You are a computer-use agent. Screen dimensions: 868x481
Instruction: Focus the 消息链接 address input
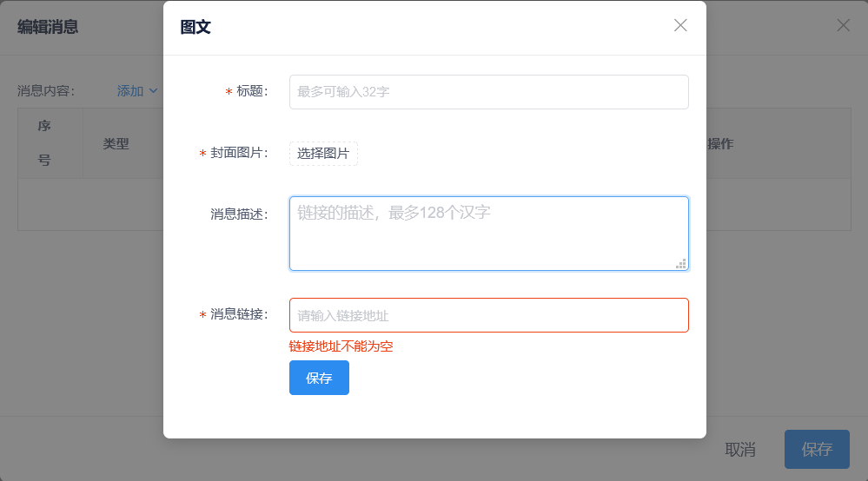pos(488,315)
